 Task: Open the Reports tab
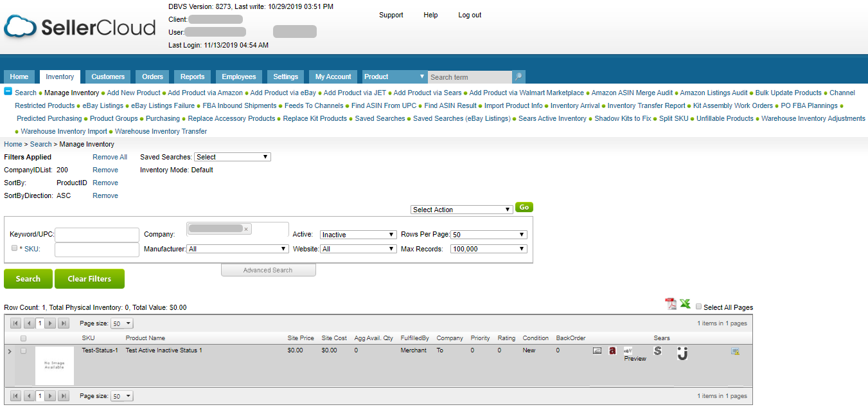click(x=192, y=77)
